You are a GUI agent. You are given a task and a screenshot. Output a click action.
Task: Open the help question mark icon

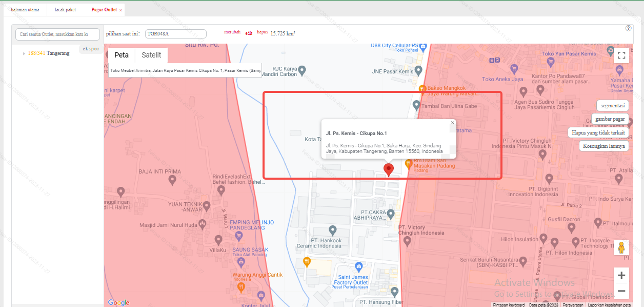click(629, 28)
